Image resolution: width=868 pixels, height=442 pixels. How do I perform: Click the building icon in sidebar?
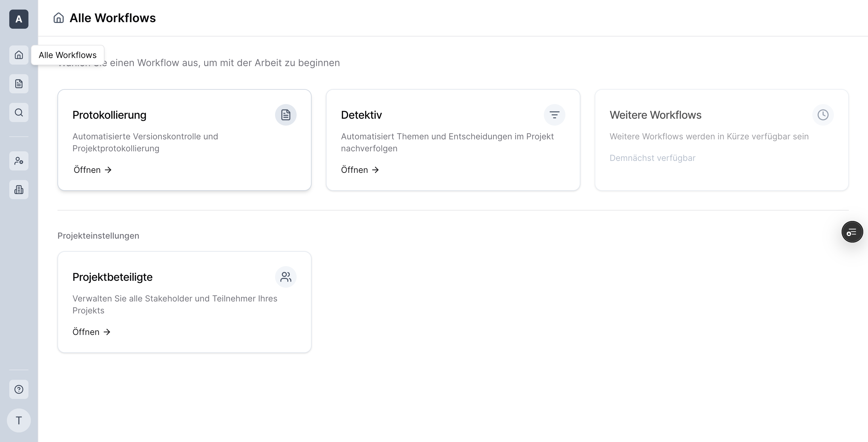[x=19, y=190]
